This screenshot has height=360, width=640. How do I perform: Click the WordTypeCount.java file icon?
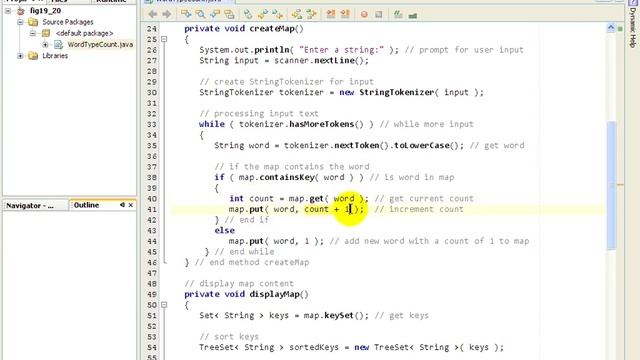tap(58, 44)
